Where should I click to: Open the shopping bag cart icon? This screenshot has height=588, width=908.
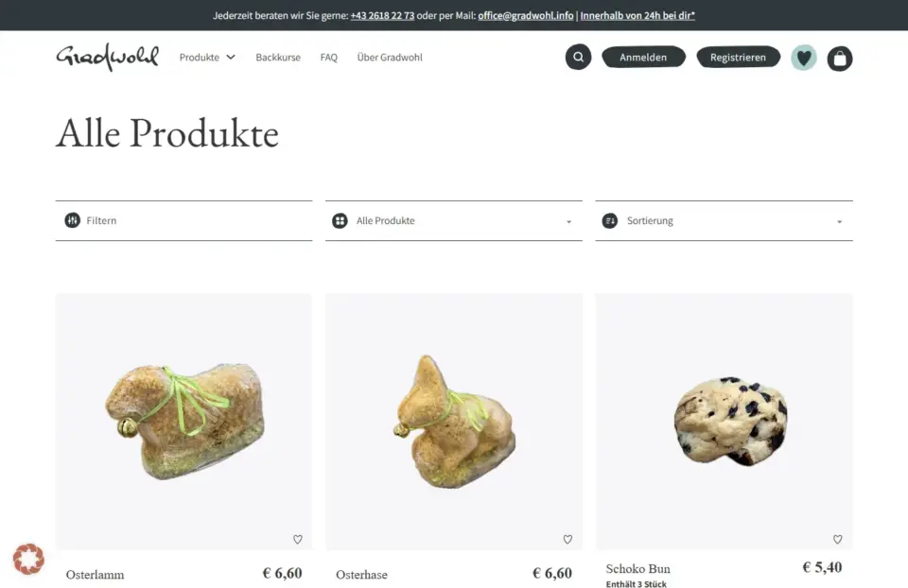tap(840, 59)
